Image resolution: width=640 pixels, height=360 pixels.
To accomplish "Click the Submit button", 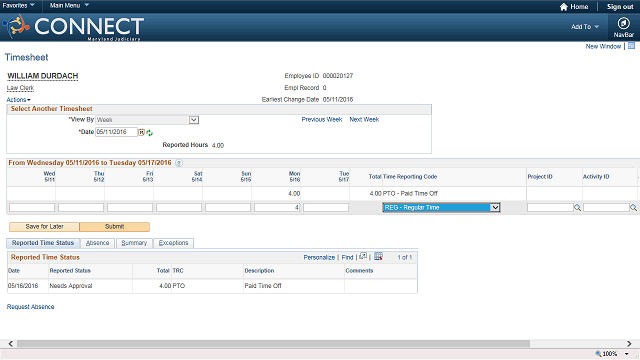I will [115, 227].
